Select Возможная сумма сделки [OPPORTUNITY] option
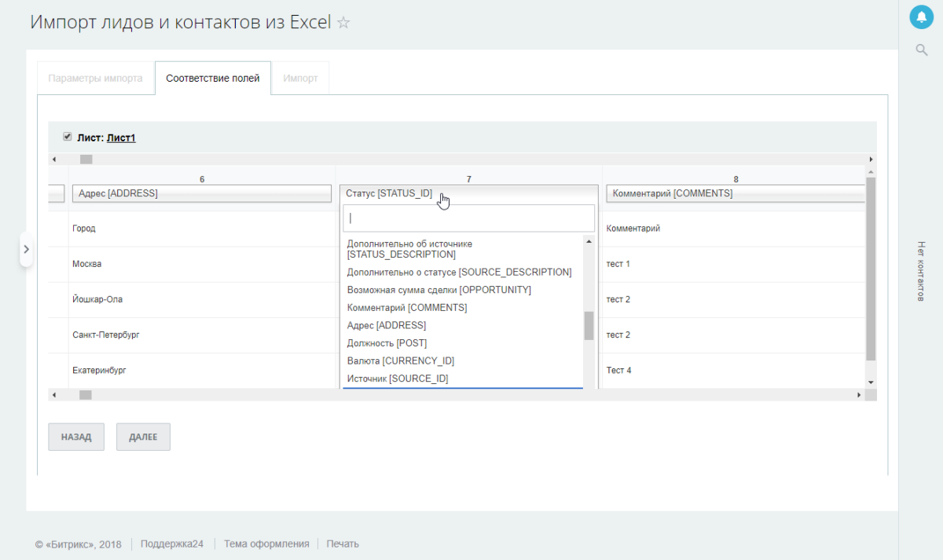Screen dimensions: 943x560 click(440, 289)
